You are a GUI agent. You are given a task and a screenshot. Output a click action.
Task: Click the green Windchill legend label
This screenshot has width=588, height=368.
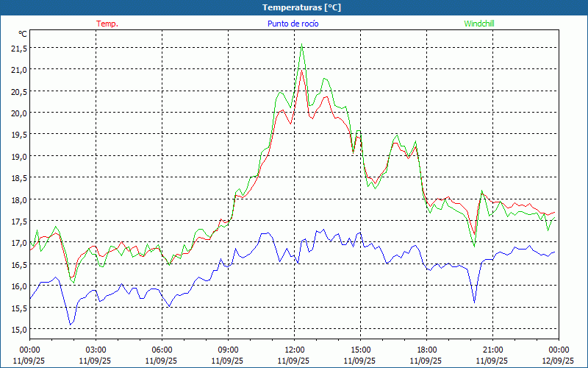[479, 24]
